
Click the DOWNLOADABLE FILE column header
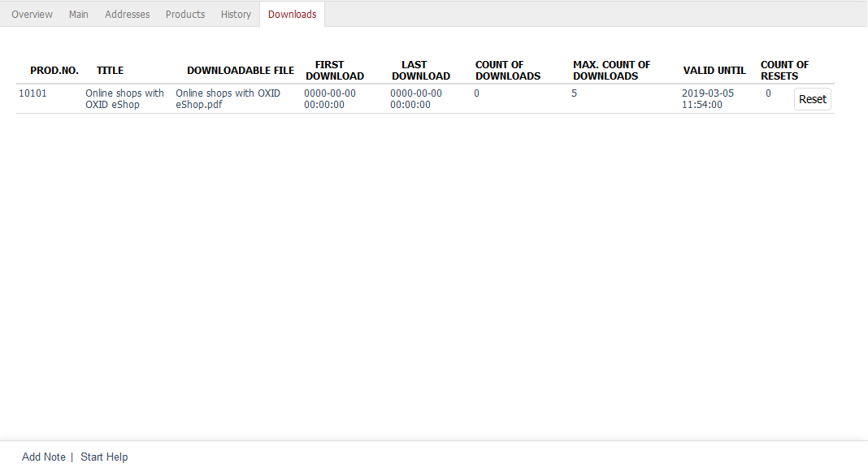coord(241,71)
